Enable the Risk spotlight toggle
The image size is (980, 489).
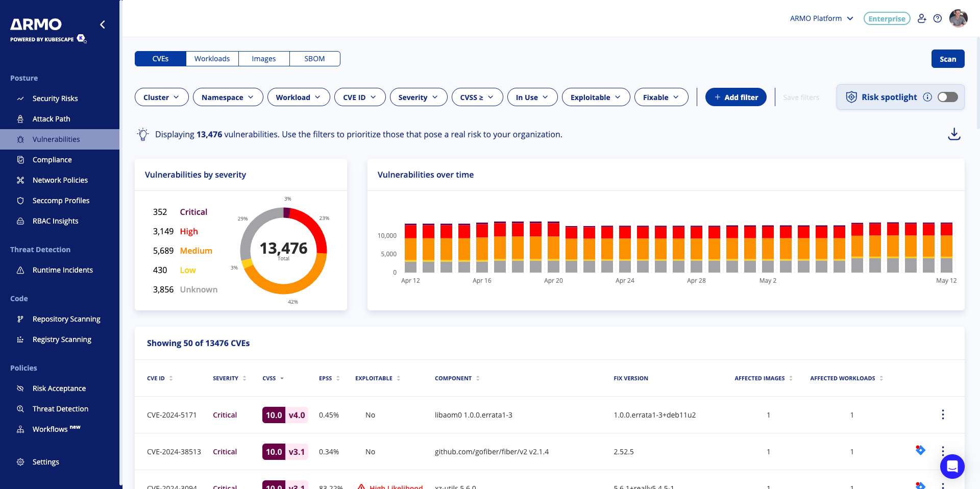coord(947,97)
